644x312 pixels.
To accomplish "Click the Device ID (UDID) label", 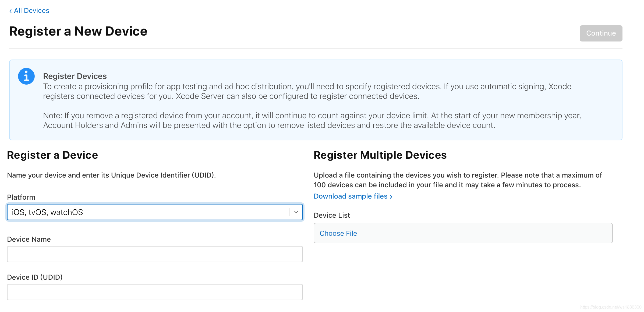I will (x=35, y=277).
